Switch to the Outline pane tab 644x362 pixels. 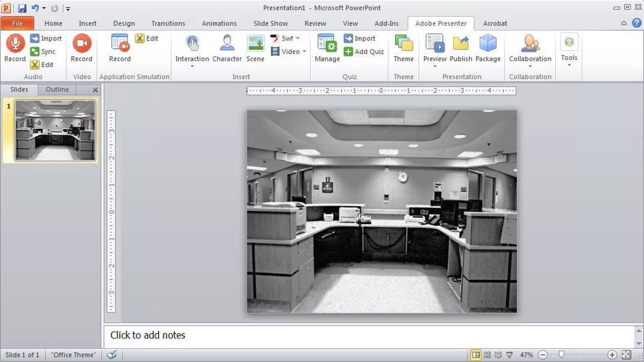click(x=57, y=89)
